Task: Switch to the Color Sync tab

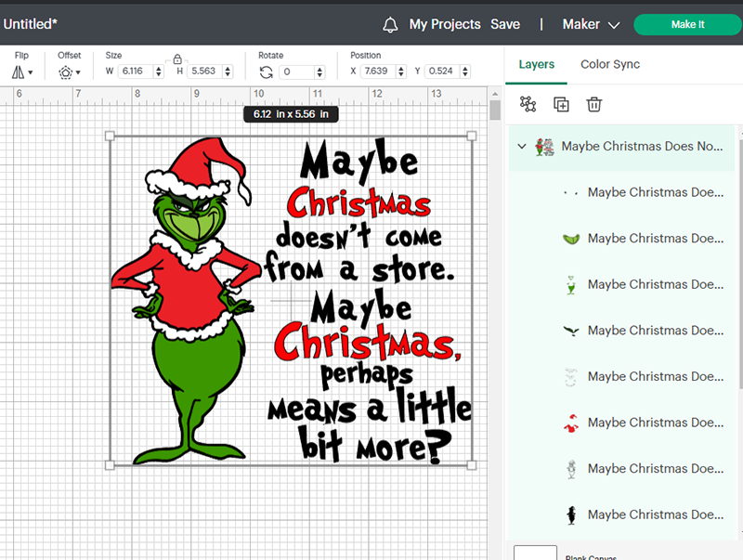Action: point(610,64)
